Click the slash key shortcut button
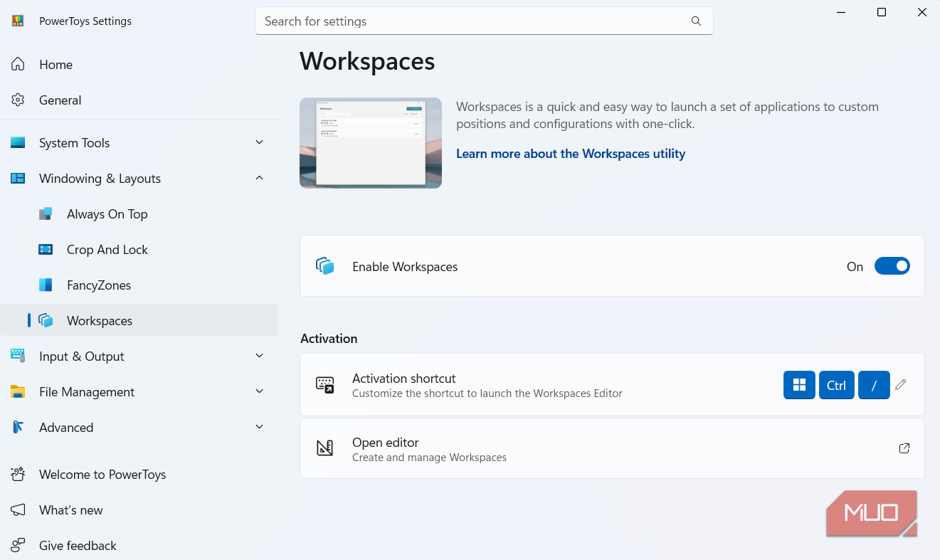The width and height of the screenshot is (940, 560). click(874, 385)
